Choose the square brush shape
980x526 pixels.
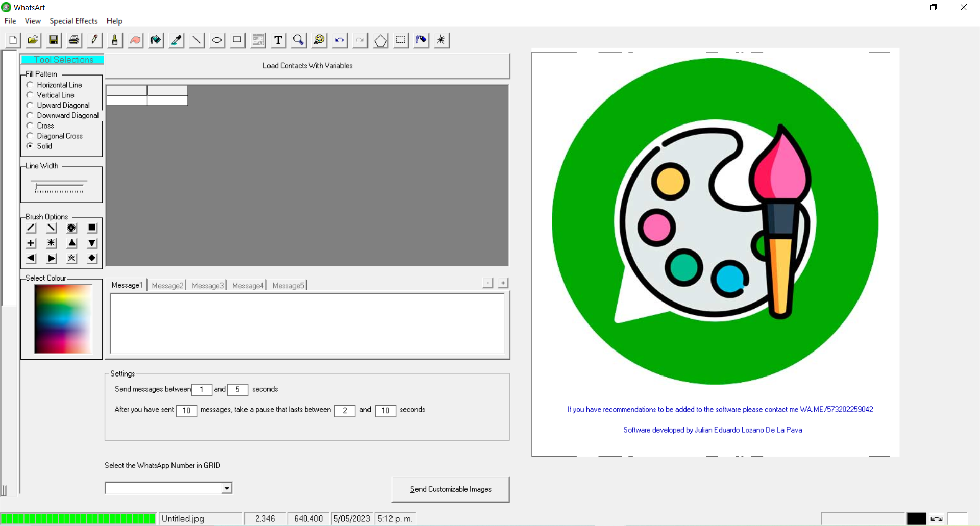tap(92, 228)
